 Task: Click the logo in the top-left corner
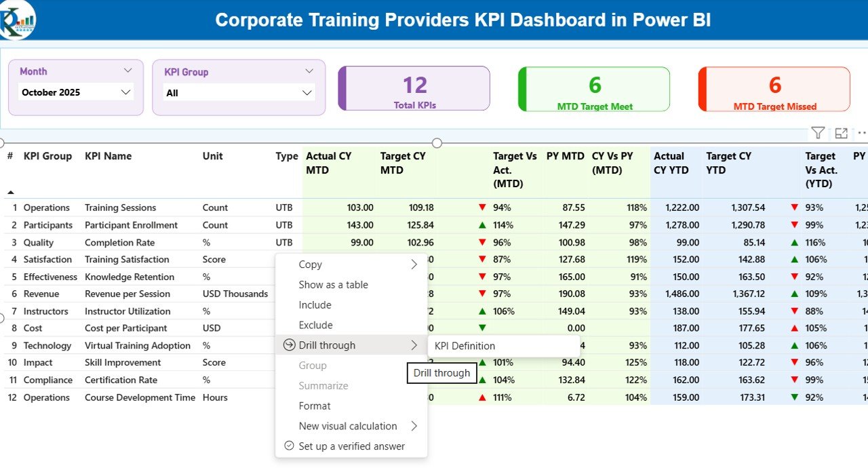(x=18, y=20)
